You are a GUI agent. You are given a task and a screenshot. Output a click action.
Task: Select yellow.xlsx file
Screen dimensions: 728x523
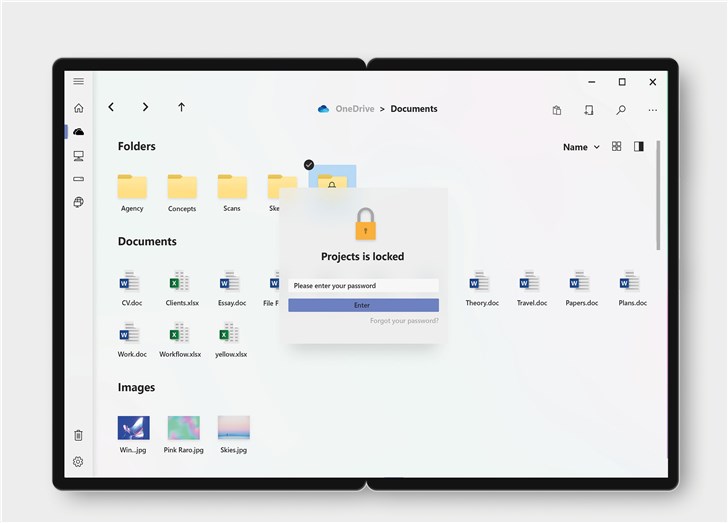pyautogui.click(x=231, y=340)
